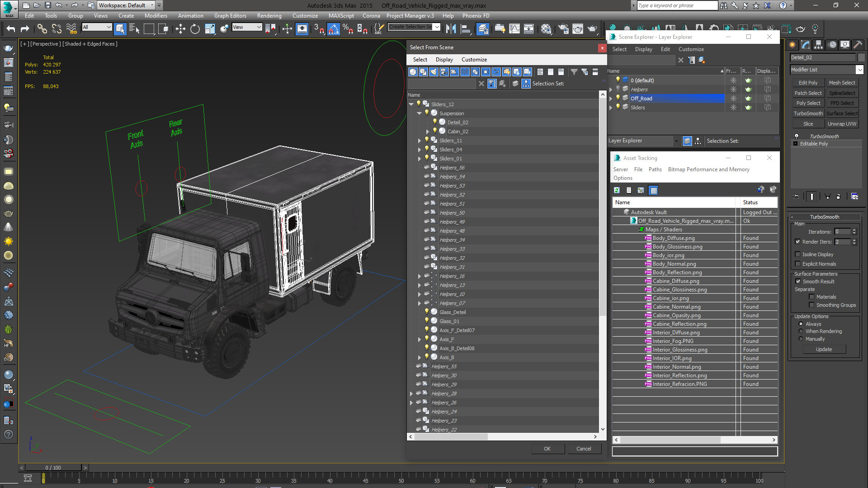The width and height of the screenshot is (868, 488).
Task: Uncheck the Smooth Result checkbox
Action: 798,282
